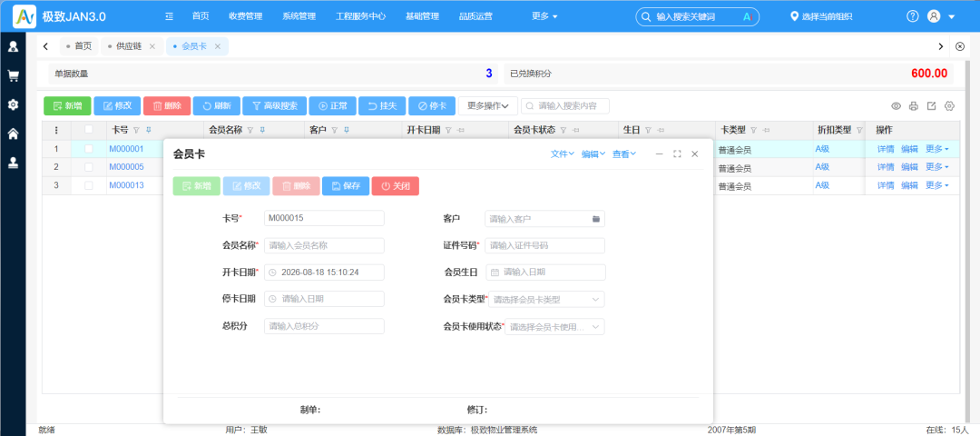Viewport: 980px width, 436px height.
Task: Click the 刷新 button
Action: pyautogui.click(x=216, y=105)
